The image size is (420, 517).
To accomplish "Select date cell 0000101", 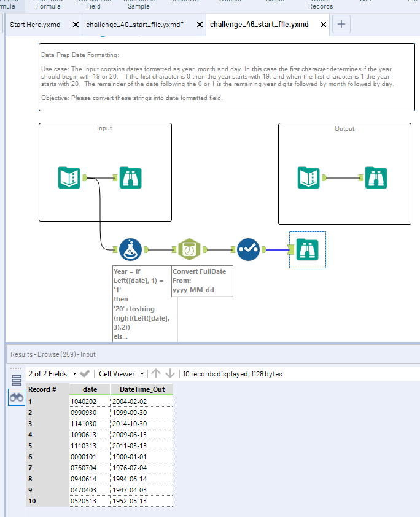I will [x=90, y=457].
